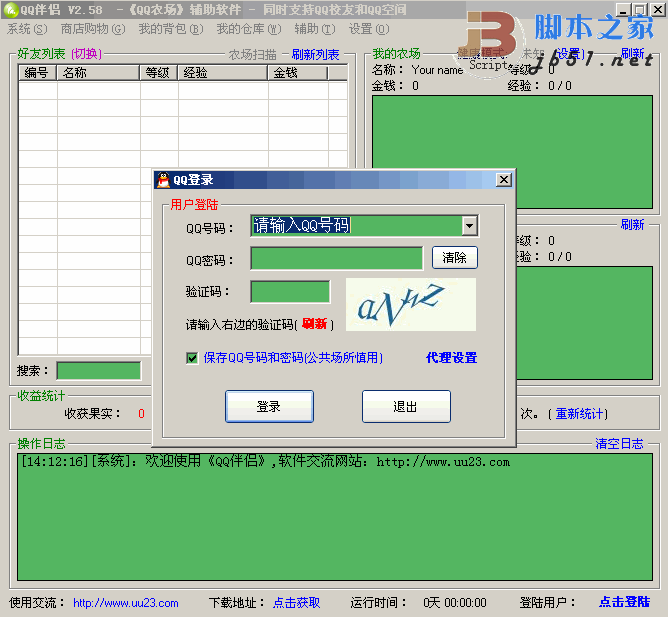Click the captcha image
Screen dimensions: 668x617
click(x=411, y=304)
